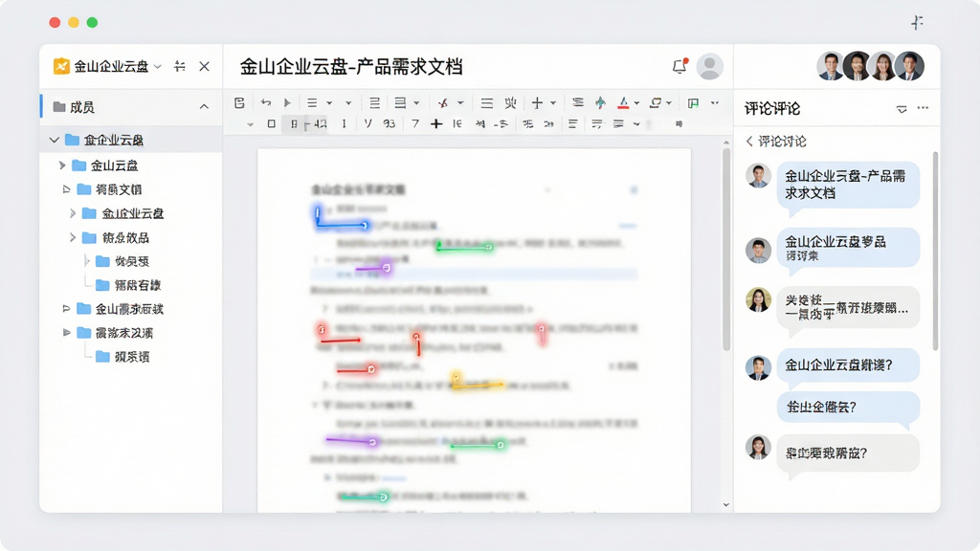Image resolution: width=980 pixels, height=551 pixels.
Task: Click the sparkle icon at window top right
Action: click(x=916, y=23)
